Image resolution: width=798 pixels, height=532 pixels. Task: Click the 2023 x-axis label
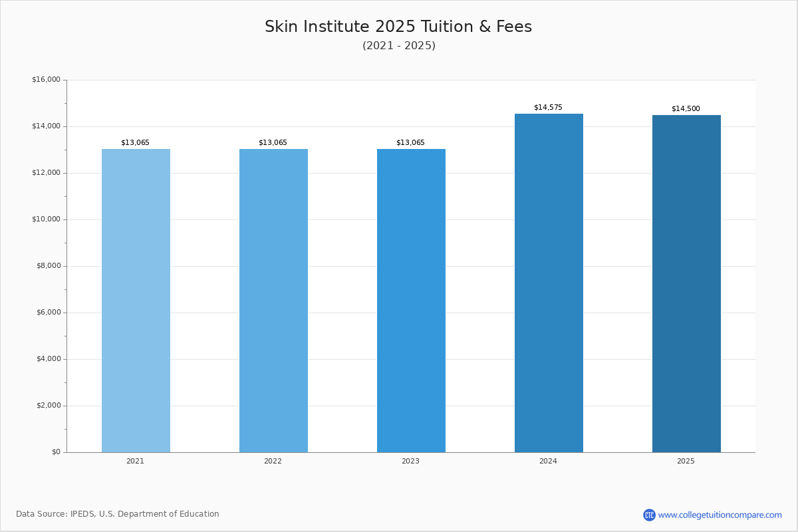[410, 461]
